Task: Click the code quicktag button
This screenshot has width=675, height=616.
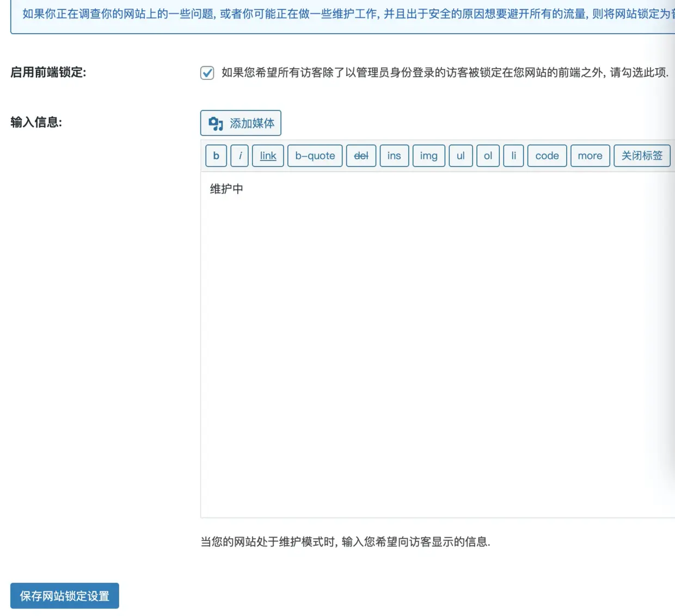Action: point(547,156)
